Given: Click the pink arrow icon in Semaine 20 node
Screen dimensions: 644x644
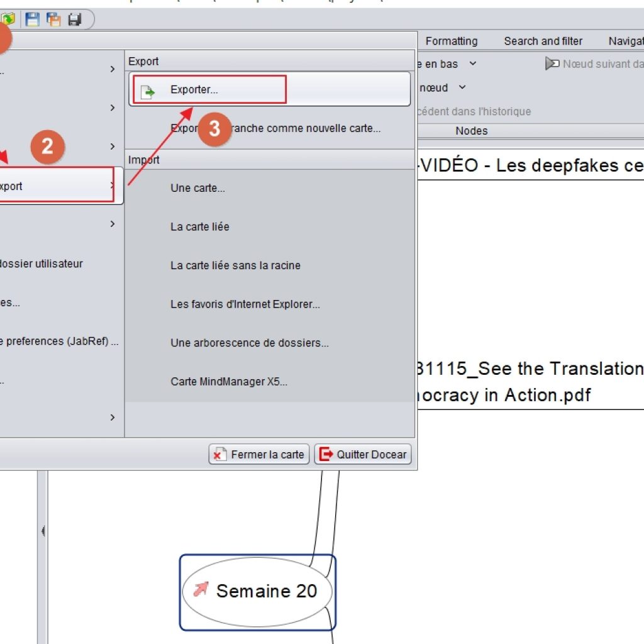Looking at the screenshot, I should [201, 590].
